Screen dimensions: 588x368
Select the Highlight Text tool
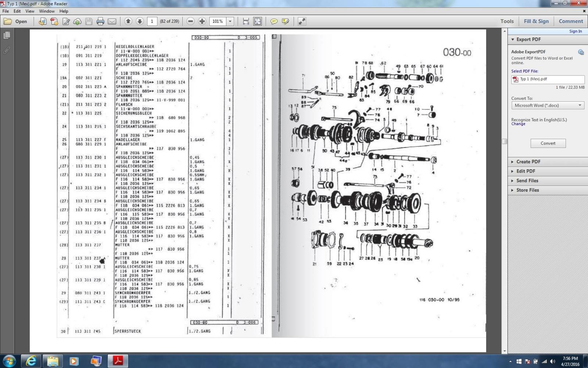(x=286, y=21)
